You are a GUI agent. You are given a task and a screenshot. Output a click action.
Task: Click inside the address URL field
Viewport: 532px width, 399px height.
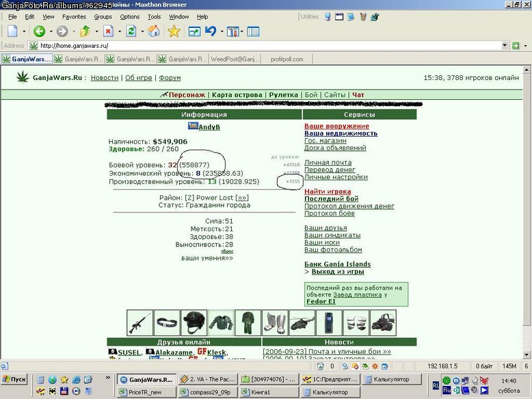point(268,45)
